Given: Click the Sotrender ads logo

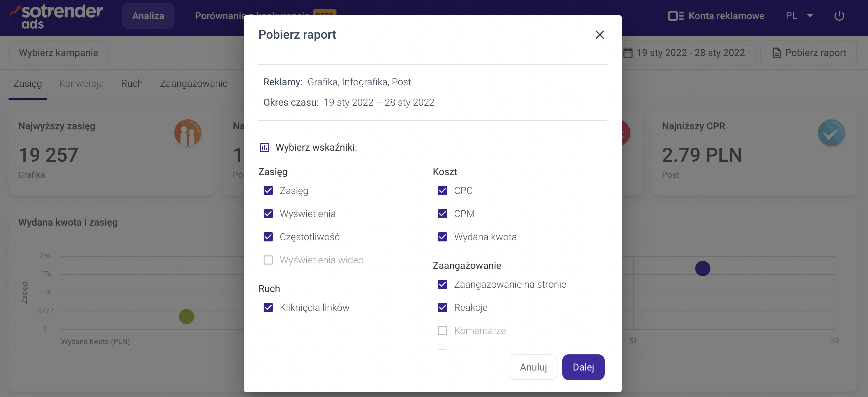Looking at the screenshot, I should 56,16.
